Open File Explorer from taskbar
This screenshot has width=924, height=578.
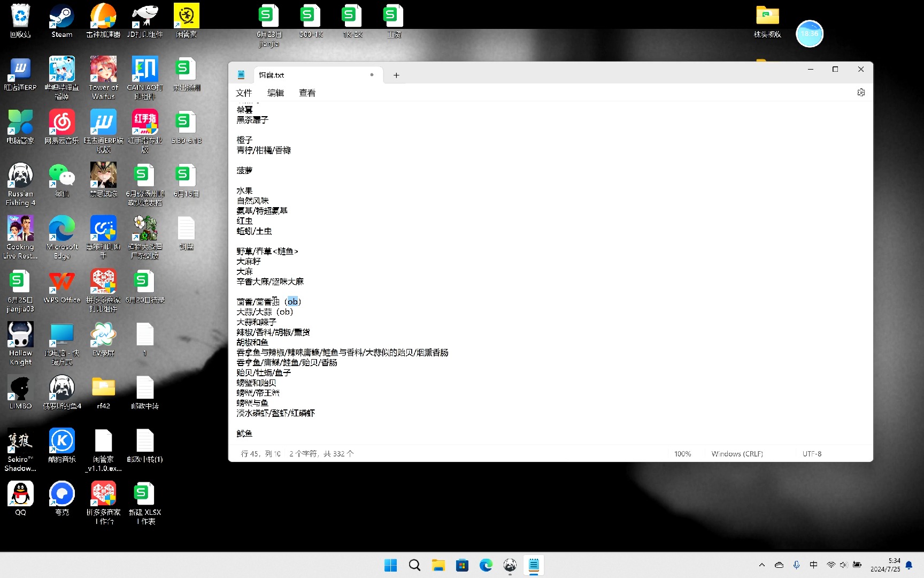coord(438,565)
